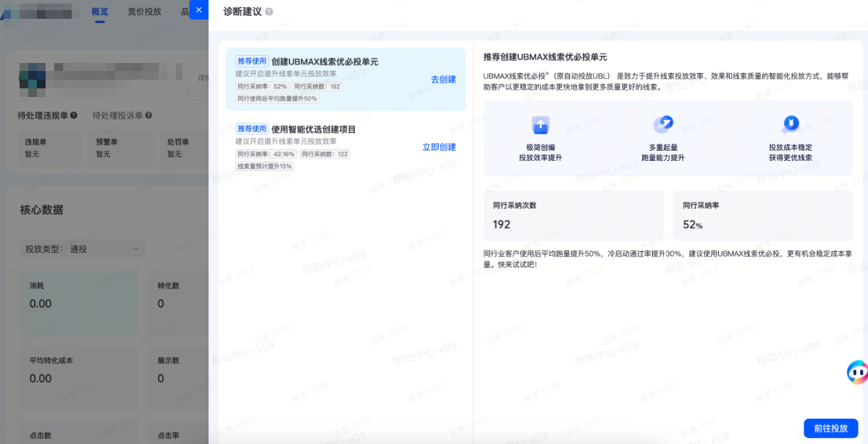Click the 投放成本稳定 获得更优线索 label
The image size is (868, 444).
[x=791, y=153]
